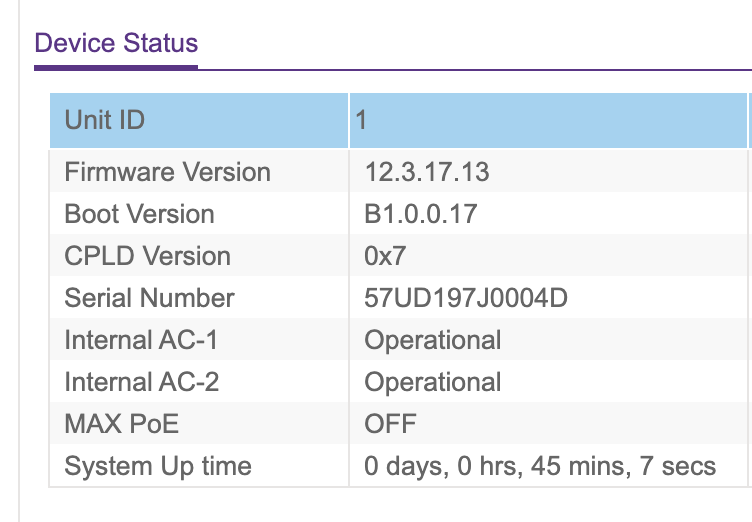Open the Device Status tab
This screenshot has height=522, width=752.
pos(116,44)
